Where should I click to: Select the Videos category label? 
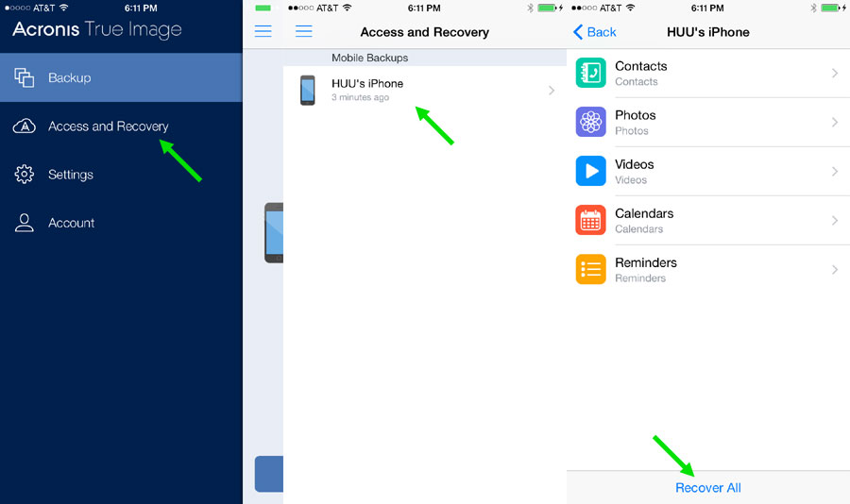(x=635, y=164)
